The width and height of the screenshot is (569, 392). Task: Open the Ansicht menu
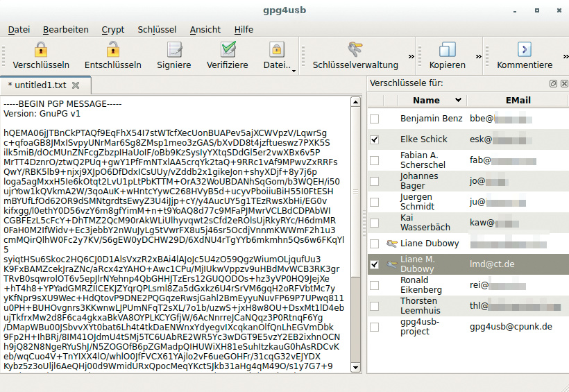[205, 29]
